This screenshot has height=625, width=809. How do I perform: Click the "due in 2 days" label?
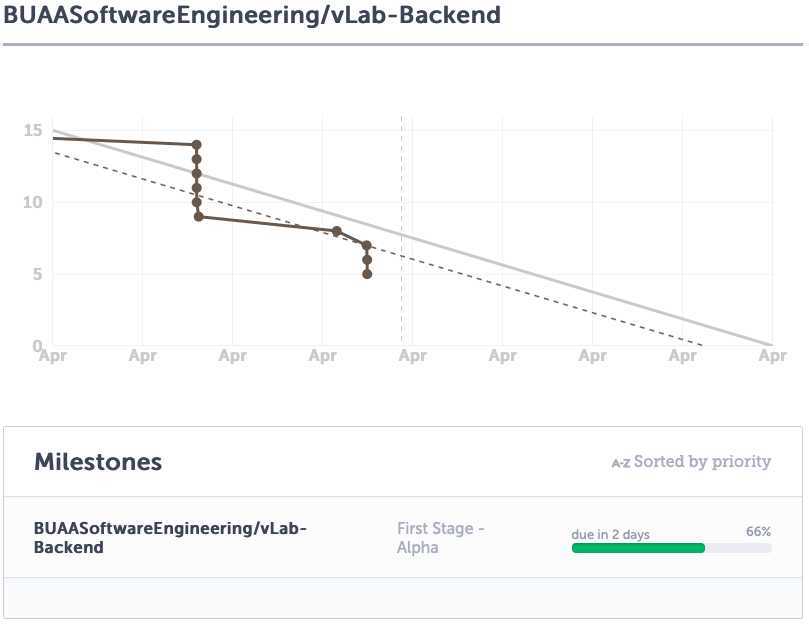click(610, 534)
